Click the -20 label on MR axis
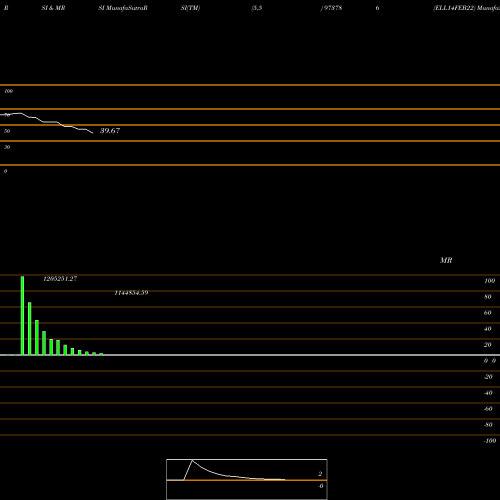500x500 pixels. coord(488,377)
